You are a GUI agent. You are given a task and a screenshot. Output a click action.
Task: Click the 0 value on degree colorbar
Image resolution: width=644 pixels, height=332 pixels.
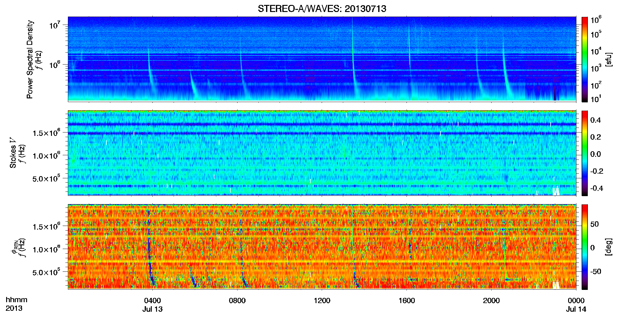point(592,248)
